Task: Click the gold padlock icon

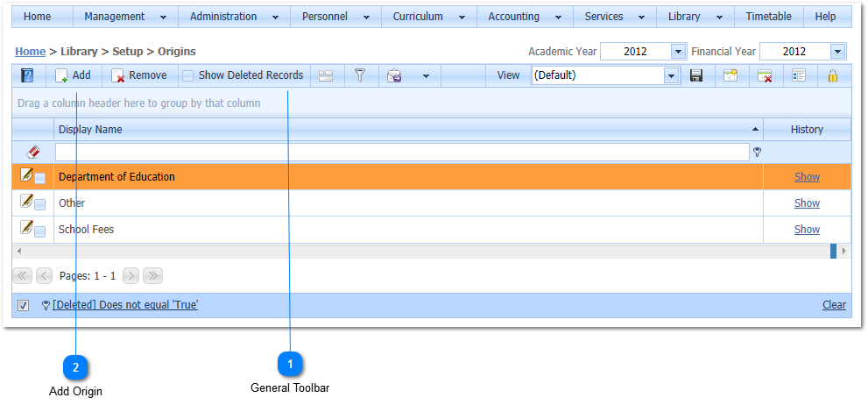Action: click(833, 76)
